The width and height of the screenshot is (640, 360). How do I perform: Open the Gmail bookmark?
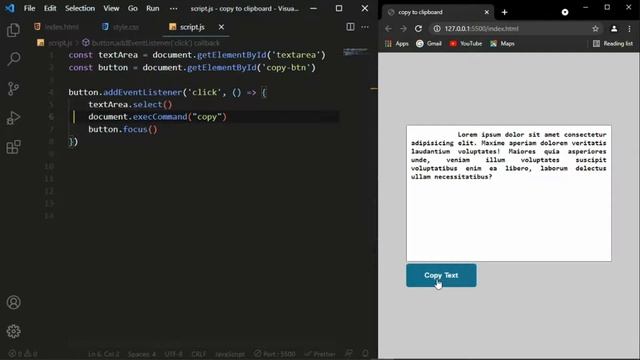pyautogui.click(x=429, y=44)
